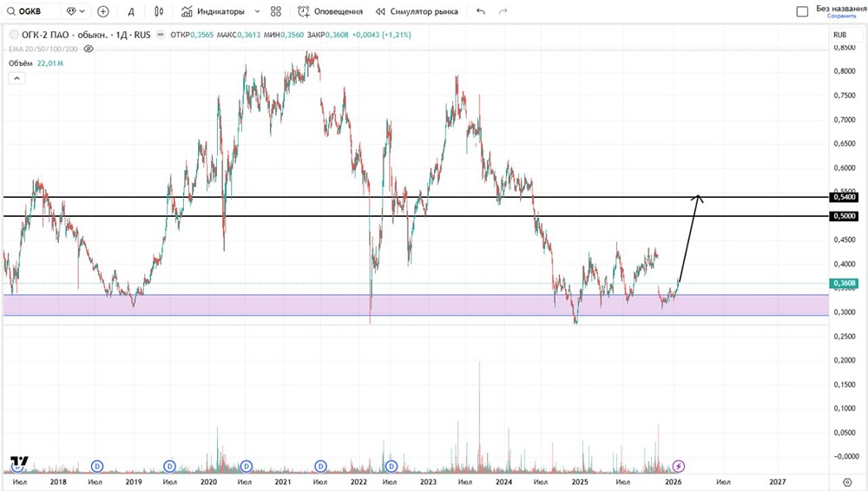Image resolution: width=868 pixels, height=491 pixels.
Task: Open Оповещения alerts
Action: point(331,11)
